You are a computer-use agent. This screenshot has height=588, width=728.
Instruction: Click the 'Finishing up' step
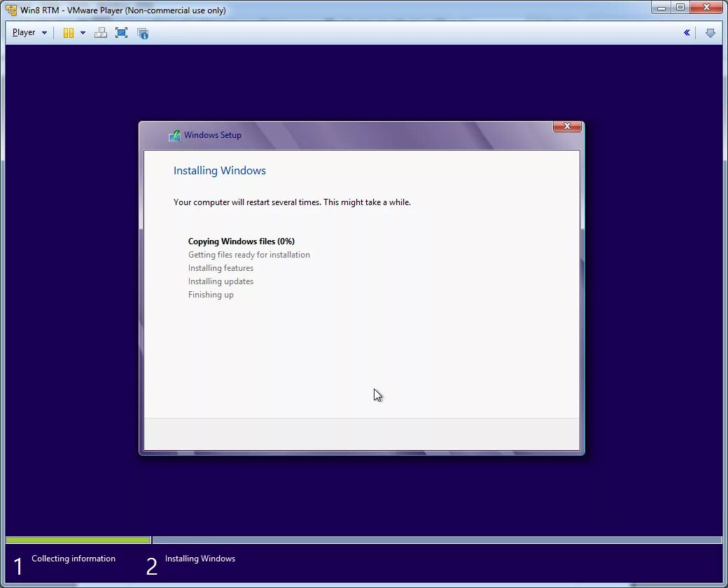pos(211,295)
